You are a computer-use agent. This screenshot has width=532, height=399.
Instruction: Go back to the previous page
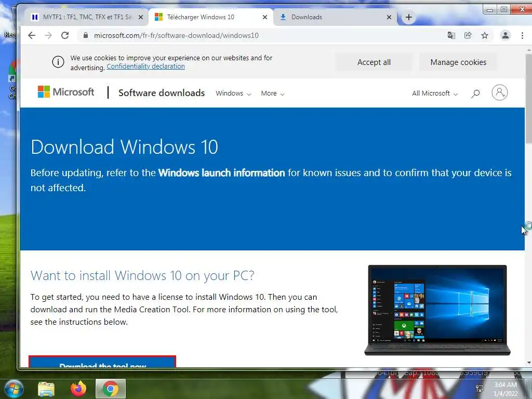[x=32, y=35]
